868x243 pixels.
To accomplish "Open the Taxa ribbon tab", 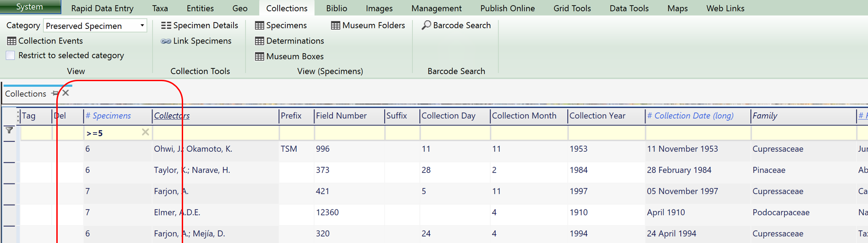I will [x=160, y=8].
